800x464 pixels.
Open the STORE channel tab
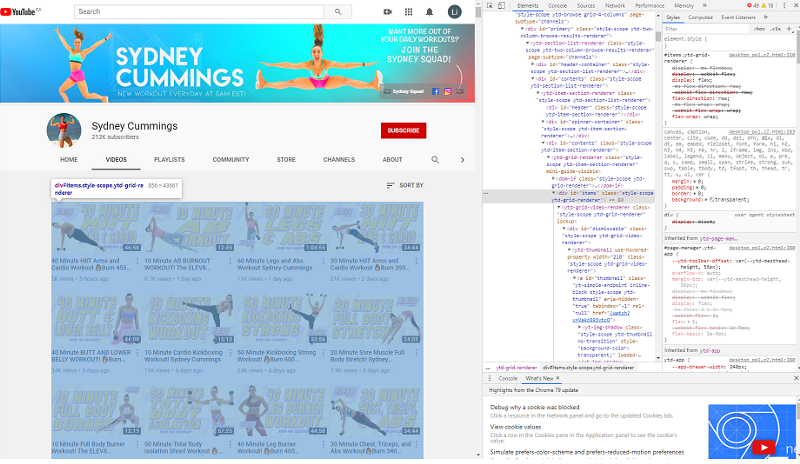click(x=286, y=160)
